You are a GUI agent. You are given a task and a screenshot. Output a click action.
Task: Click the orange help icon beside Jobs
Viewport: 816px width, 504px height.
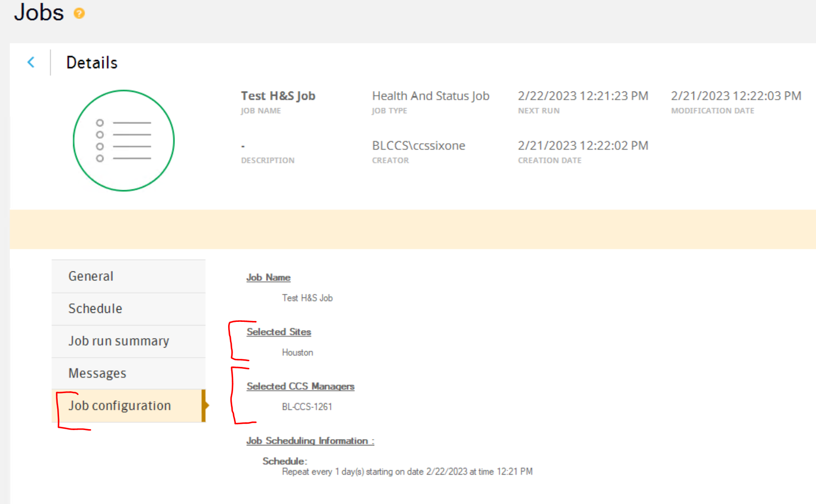[x=79, y=14]
